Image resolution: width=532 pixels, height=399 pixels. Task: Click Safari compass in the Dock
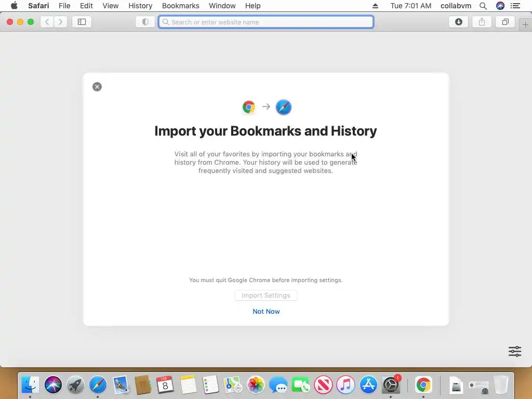(98, 385)
